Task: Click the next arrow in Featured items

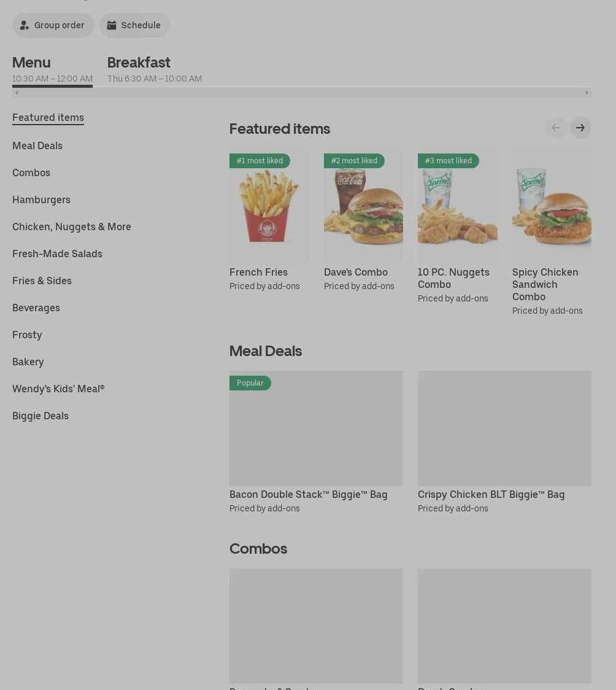Action: 580,128
